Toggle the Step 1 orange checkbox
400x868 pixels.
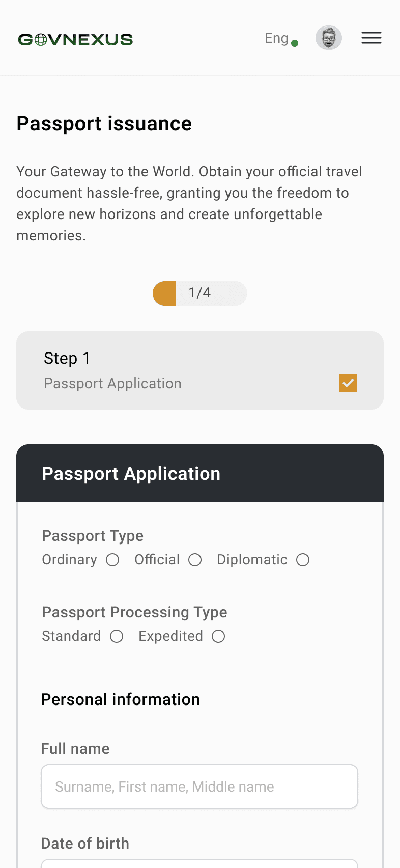coord(348,383)
